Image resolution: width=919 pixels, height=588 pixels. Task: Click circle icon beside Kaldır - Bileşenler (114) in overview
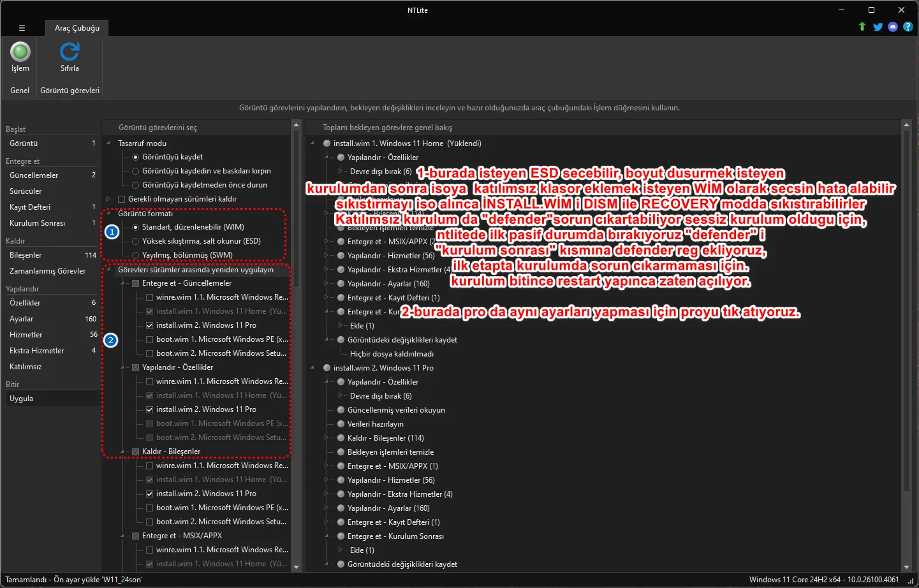[x=341, y=438]
